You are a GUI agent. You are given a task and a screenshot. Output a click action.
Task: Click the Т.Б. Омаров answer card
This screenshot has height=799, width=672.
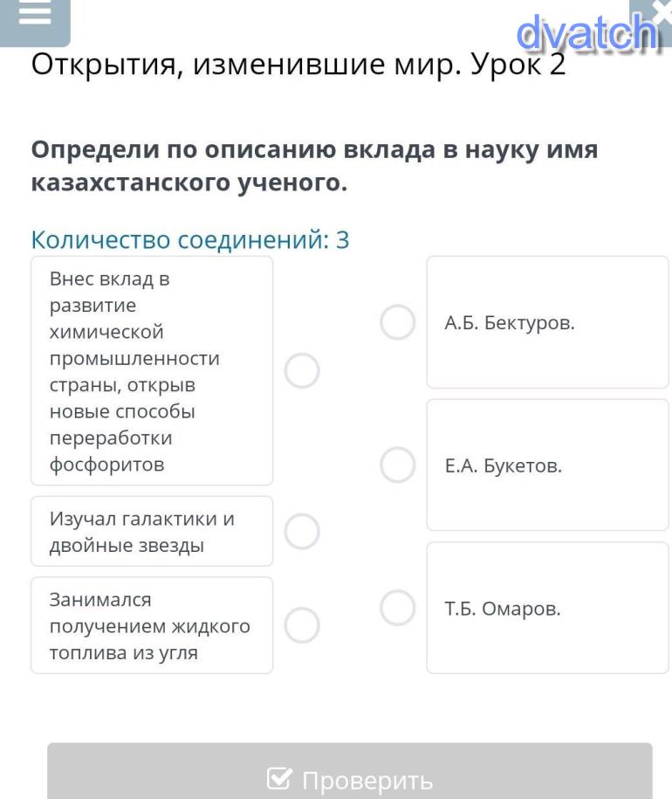(547, 608)
